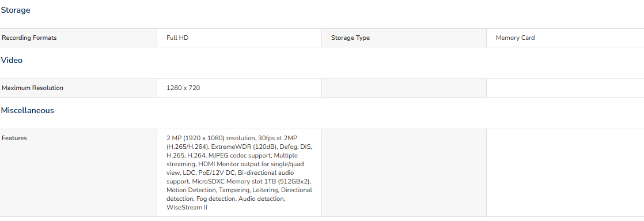
Task: Click the MJPEG codec support text line
Action: point(232,156)
